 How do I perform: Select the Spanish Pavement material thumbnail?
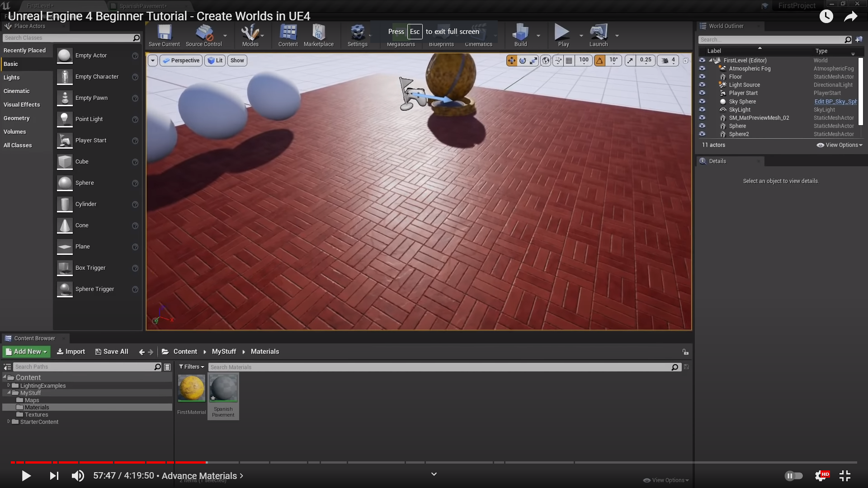coord(223,389)
